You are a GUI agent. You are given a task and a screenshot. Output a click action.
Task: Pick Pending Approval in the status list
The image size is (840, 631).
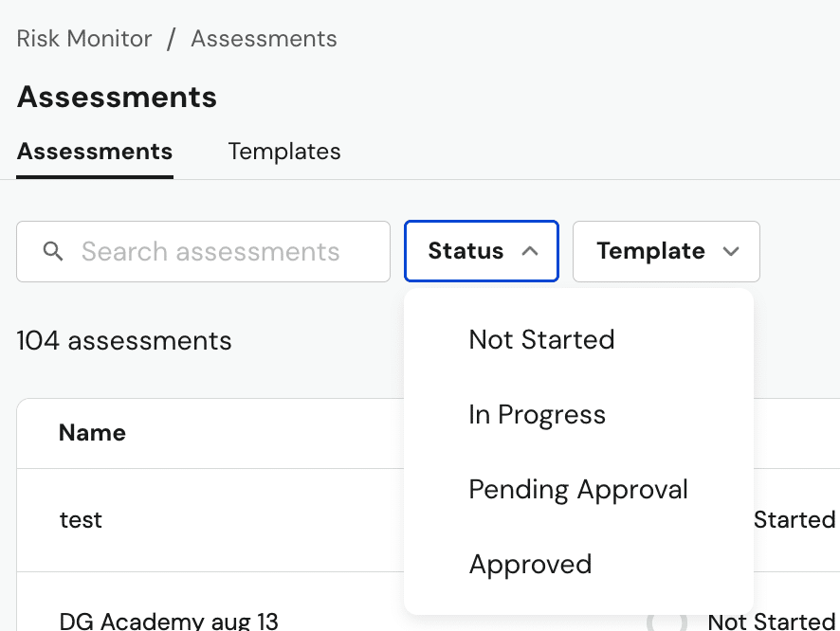(x=578, y=489)
